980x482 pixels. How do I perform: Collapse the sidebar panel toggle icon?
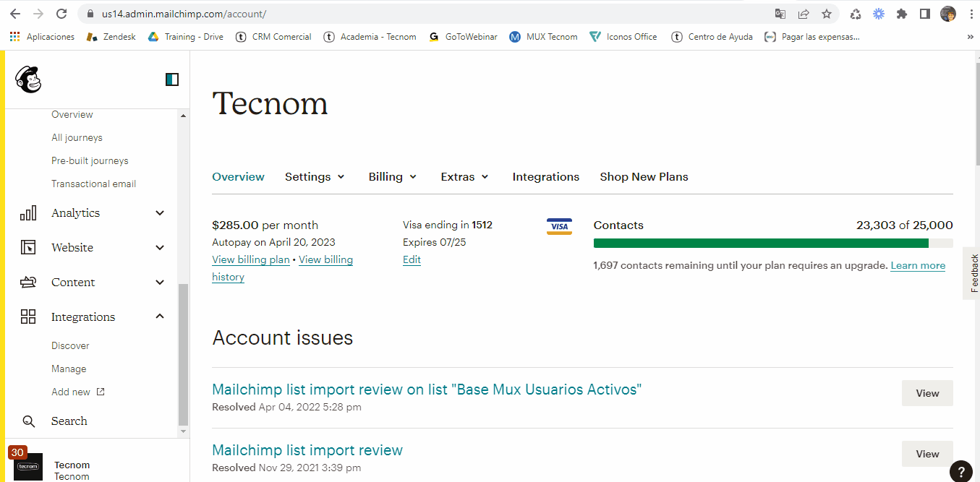point(172,79)
